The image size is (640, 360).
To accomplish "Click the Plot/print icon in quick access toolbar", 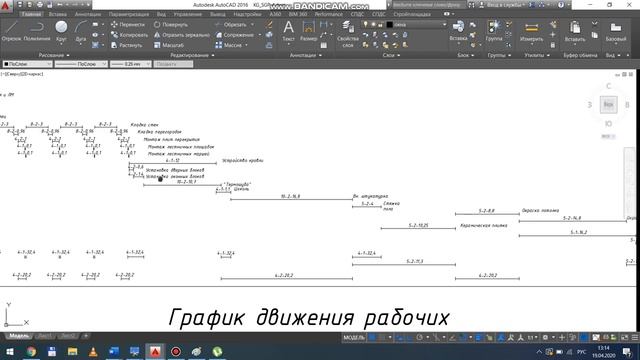I will (x=40, y=5).
